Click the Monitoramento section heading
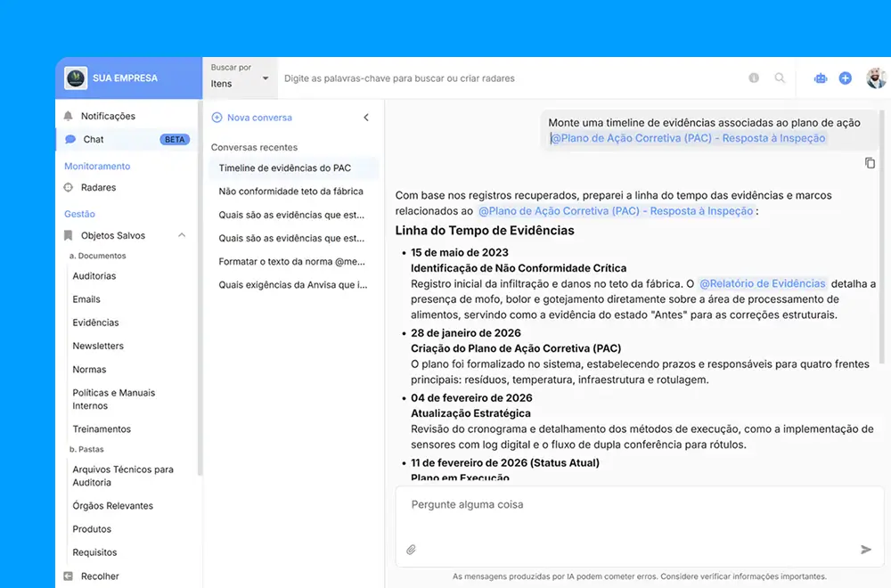The height and width of the screenshot is (588, 891). click(x=97, y=166)
